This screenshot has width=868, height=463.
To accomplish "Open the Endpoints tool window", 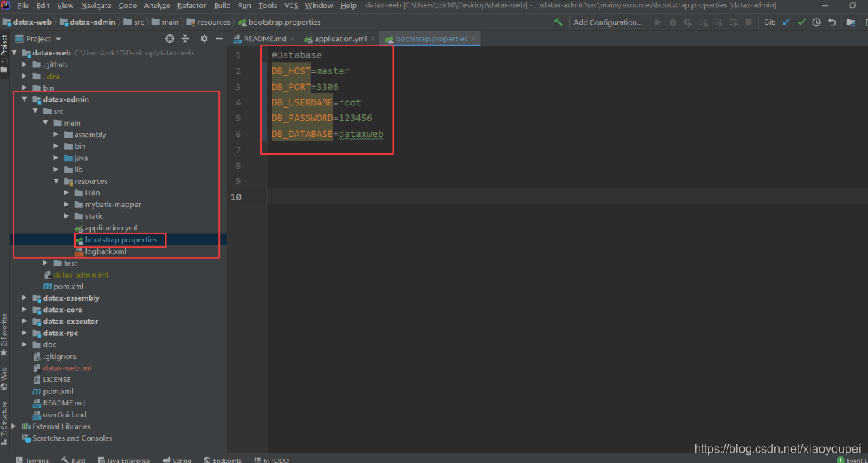I will [222, 460].
